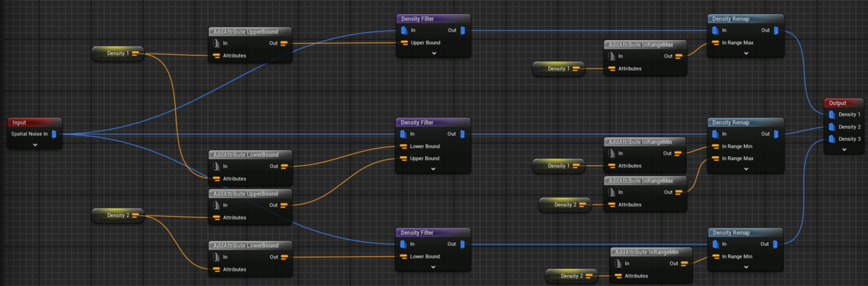Select the red Input node title bar
This screenshot has height=286, width=868.
[34, 122]
